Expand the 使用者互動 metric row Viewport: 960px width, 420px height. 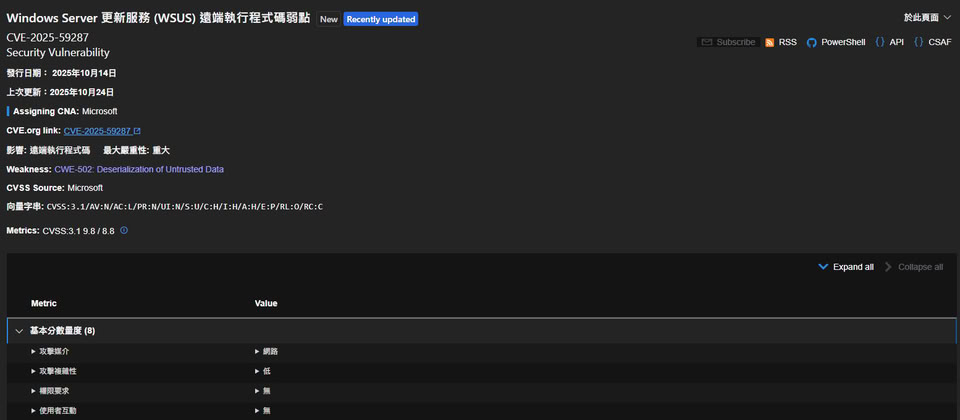(34, 411)
